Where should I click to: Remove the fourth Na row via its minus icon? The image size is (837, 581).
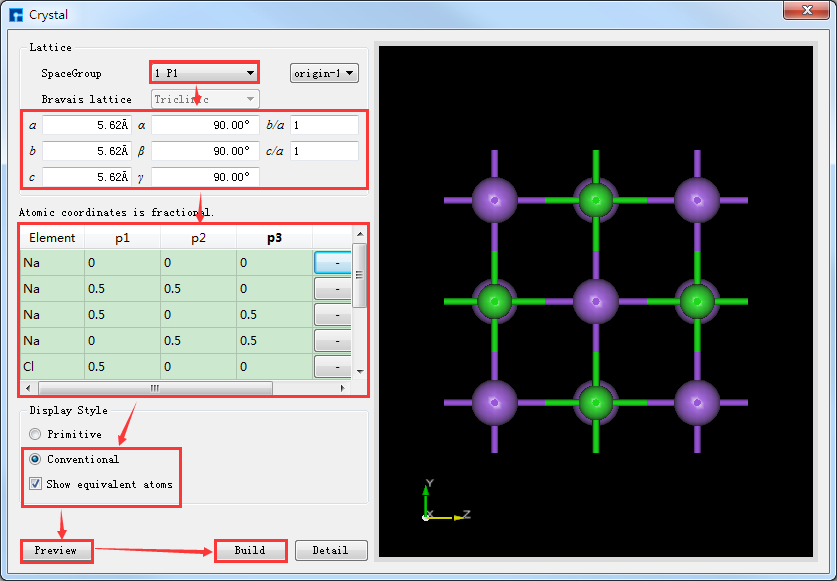point(334,340)
